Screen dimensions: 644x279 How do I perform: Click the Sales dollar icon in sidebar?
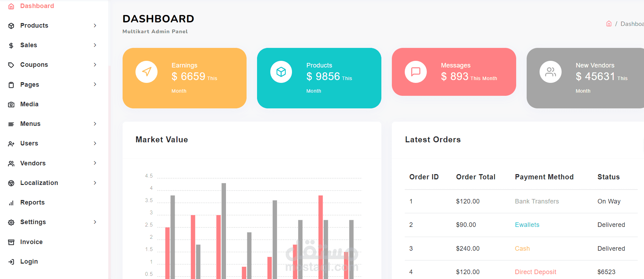point(11,45)
